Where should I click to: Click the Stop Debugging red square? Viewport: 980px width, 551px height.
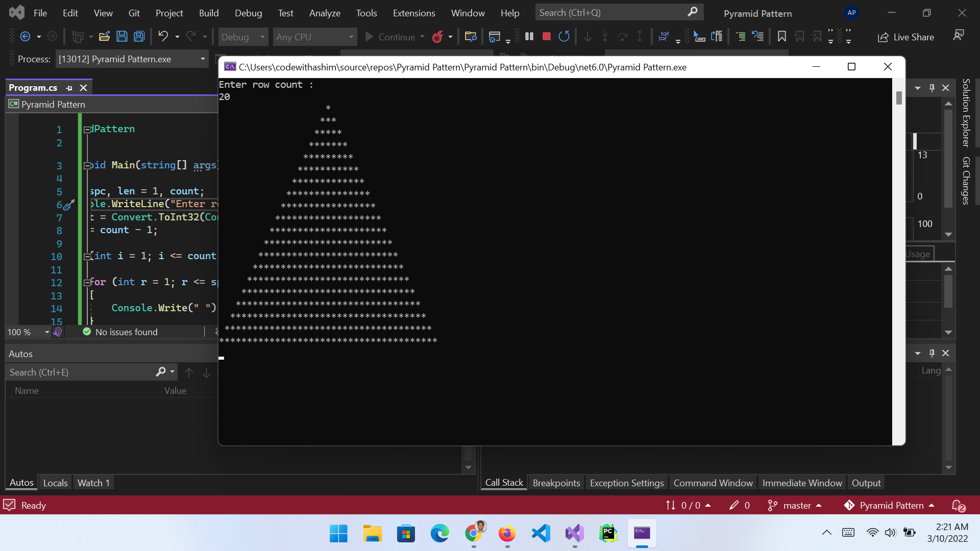coord(546,37)
